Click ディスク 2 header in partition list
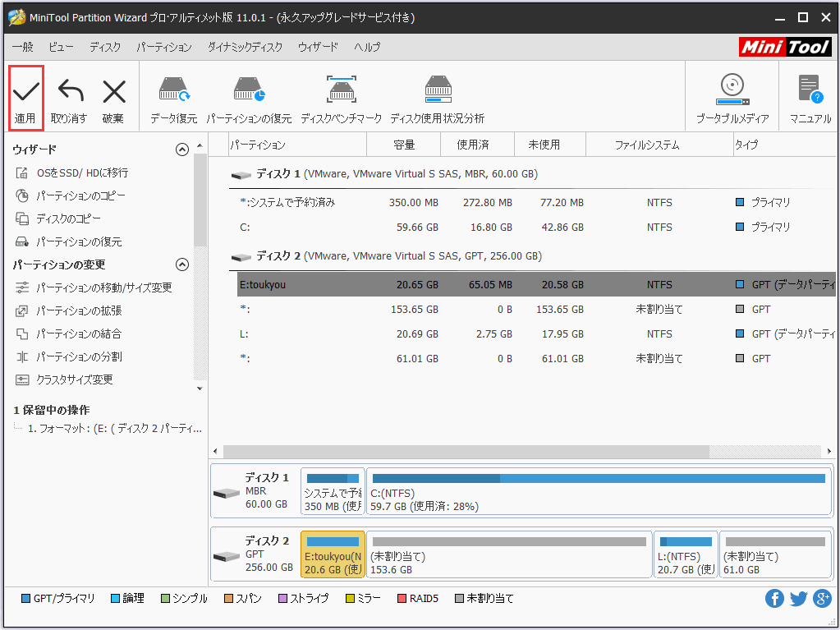 click(x=386, y=256)
